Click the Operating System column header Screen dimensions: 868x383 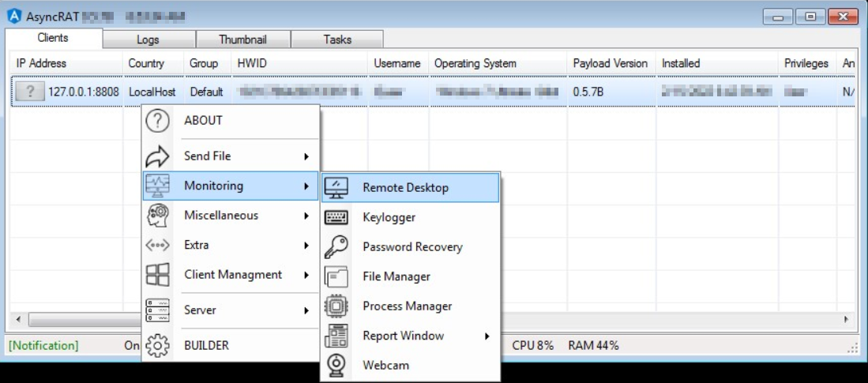pos(475,63)
